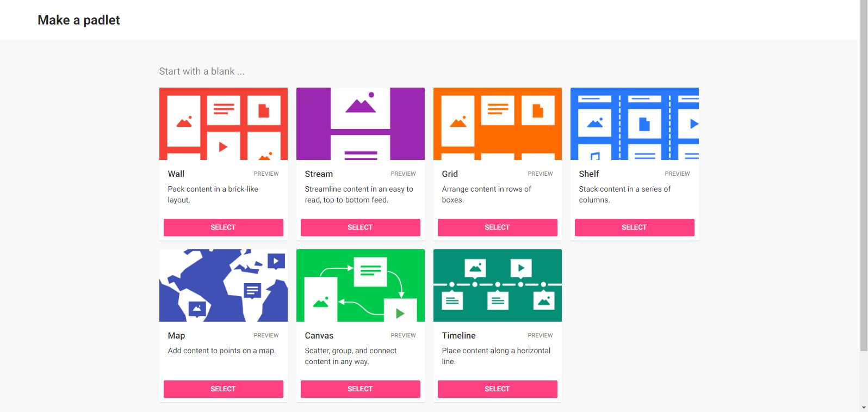Screen dimensions: 868x412
Task: Click the page vertical scrollbar thumb
Action: pos(864,175)
